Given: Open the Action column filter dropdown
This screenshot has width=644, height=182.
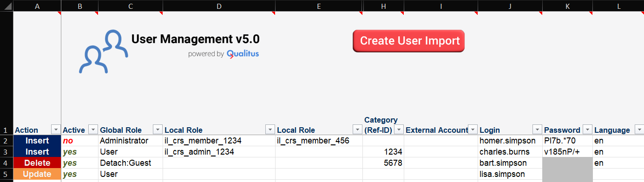Looking at the screenshot, I should pyautogui.click(x=55, y=130).
